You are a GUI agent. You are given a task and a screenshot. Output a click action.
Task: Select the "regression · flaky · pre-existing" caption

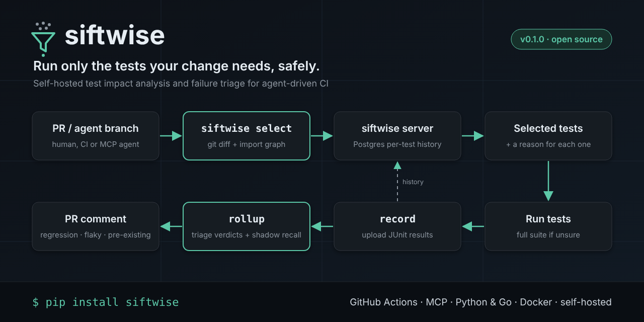click(96, 235)
